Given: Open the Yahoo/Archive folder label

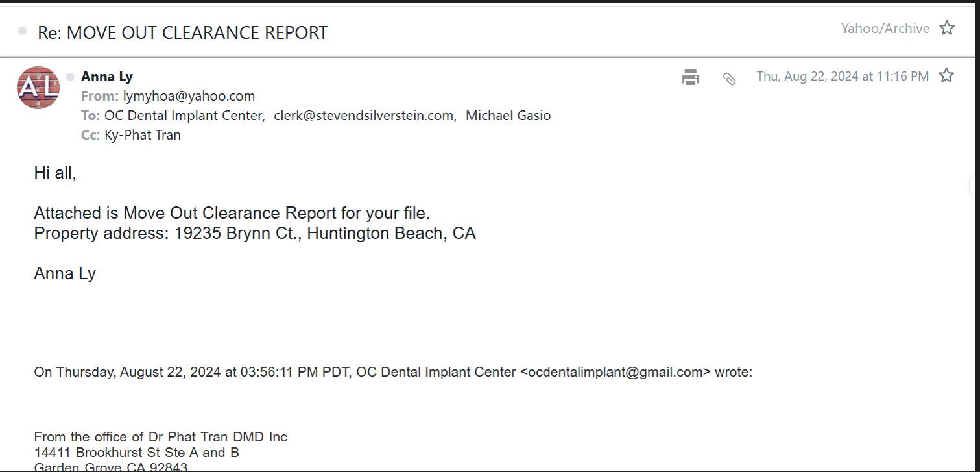Looking at the screenshot, I should [x=885, y=29].
